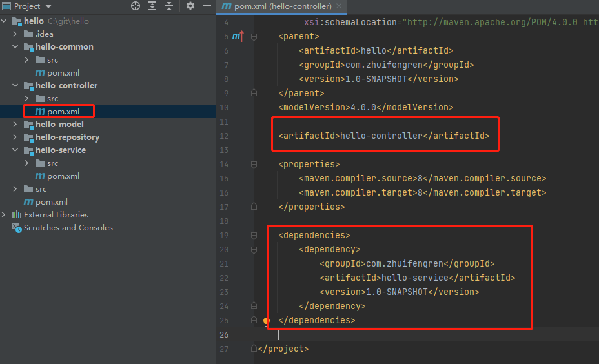Fold the properties block on line 14

254,165
